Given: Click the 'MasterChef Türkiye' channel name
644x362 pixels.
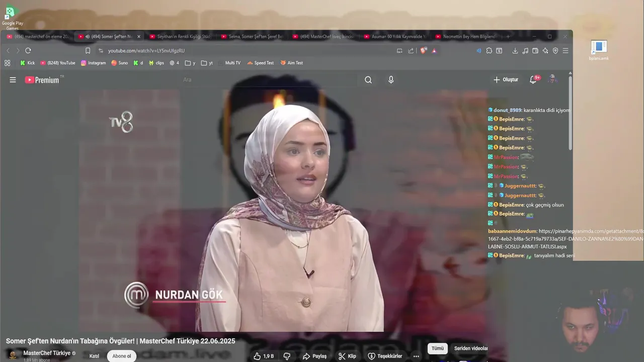Looking at the screenshot, I should (x=47, y=353).
